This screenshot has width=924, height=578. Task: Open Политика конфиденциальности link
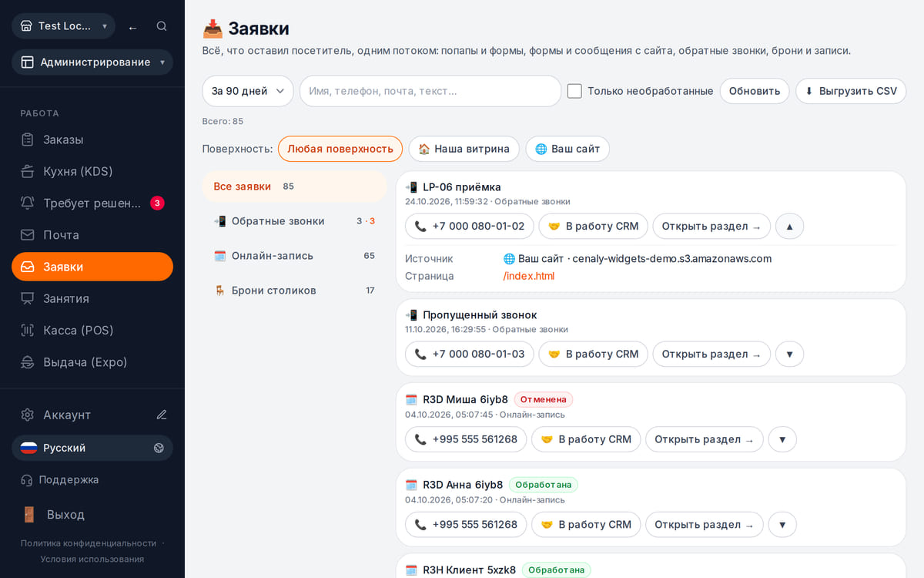point(89,543)
